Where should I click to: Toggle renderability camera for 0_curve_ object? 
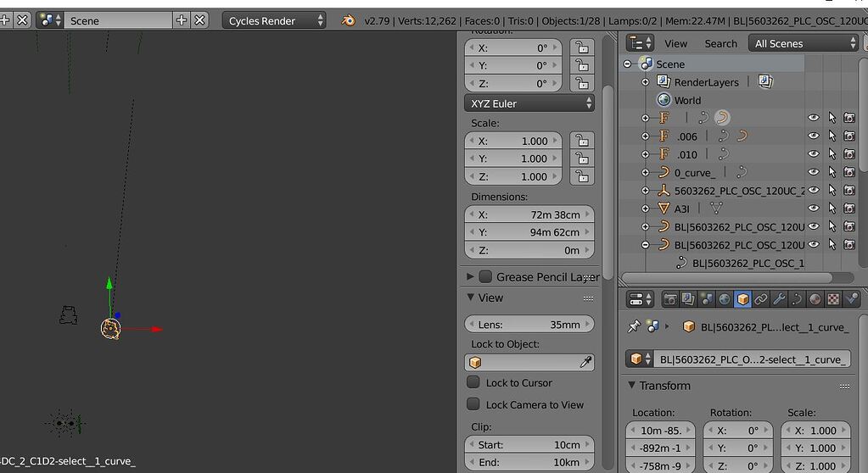pyautogui.click(x=849, y=172)
